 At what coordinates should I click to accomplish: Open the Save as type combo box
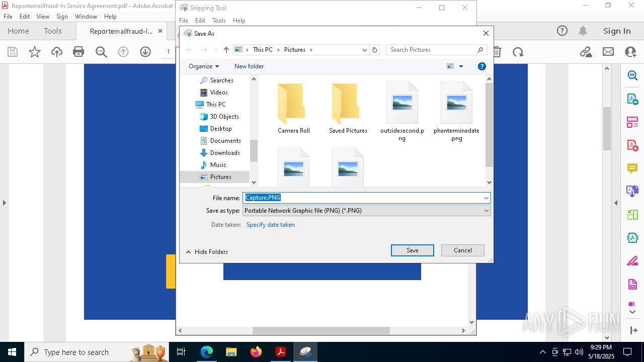click(367, 211)
